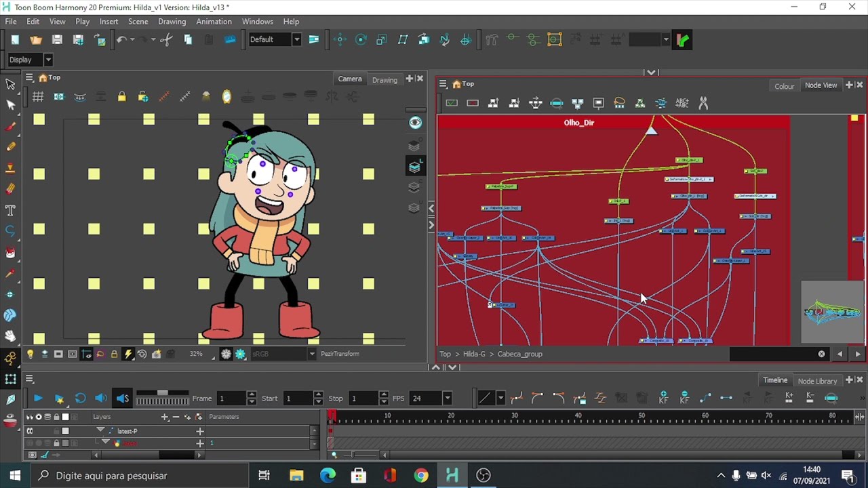Open the Undo history dropdown arrow
Screen dimensions: 868x488
click(x=132, y=40)
